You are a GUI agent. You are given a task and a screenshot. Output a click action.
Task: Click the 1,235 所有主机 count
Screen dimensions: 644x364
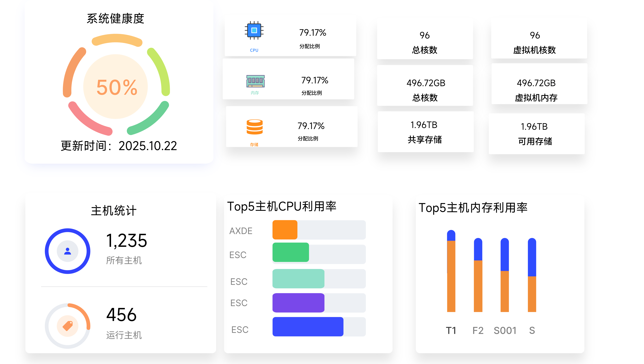pos(127,241)
